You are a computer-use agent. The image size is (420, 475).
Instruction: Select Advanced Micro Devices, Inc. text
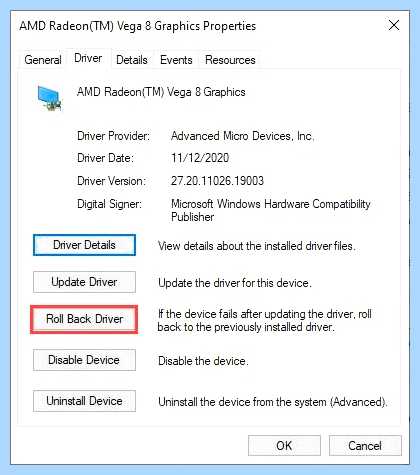coord(242,136)
